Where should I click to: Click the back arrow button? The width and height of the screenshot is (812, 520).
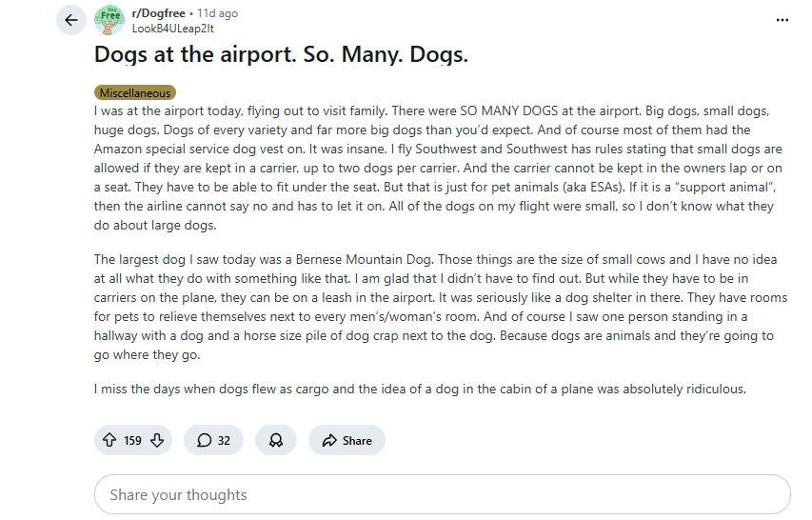point(71,20)
